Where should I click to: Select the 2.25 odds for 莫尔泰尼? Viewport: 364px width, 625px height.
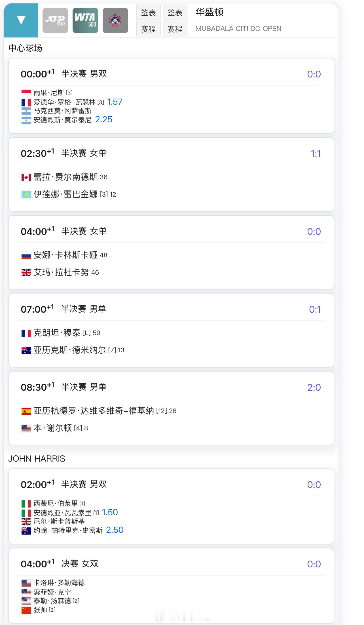pyautogui.click(x=104, y=119)
